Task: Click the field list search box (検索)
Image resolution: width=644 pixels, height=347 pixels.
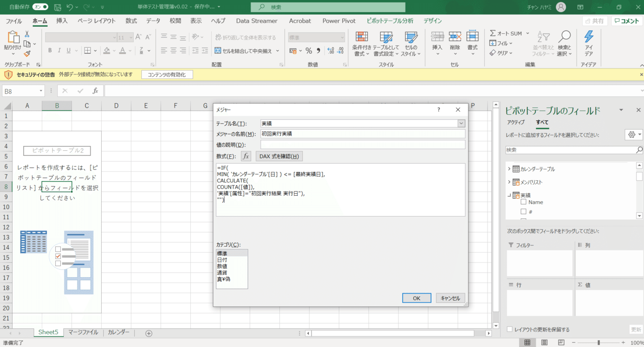Action: (x=574, y=150)
